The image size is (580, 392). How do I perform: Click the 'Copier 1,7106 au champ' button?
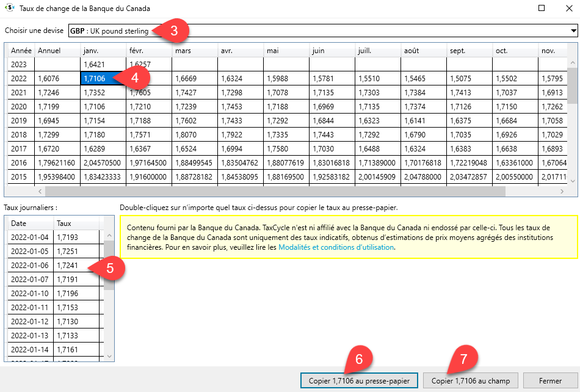[x=471, y=380]
